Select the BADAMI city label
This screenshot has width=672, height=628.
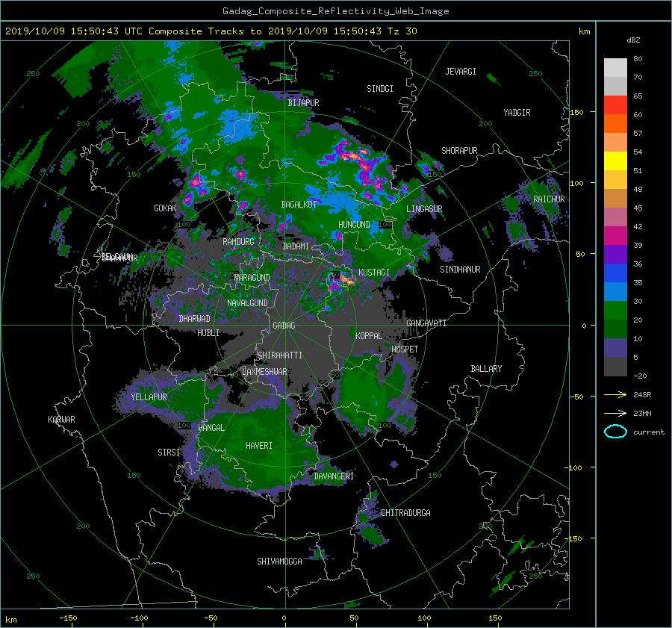point(296,246)
